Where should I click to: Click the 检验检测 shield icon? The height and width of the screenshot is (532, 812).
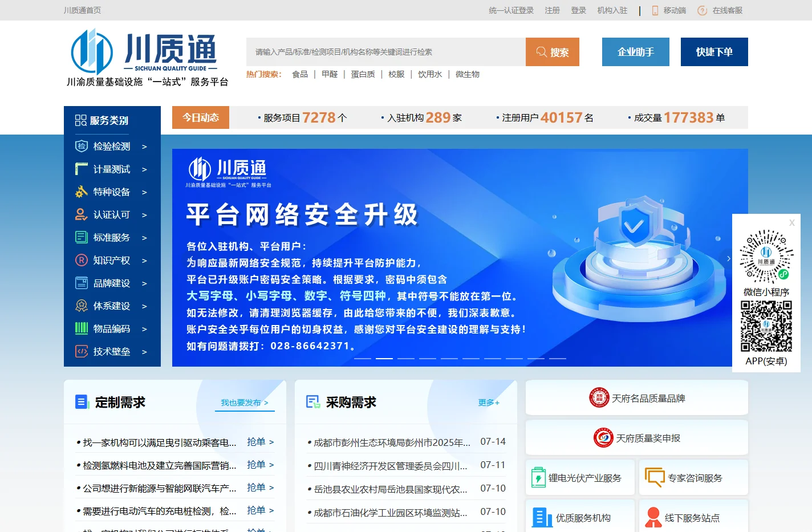82,146
